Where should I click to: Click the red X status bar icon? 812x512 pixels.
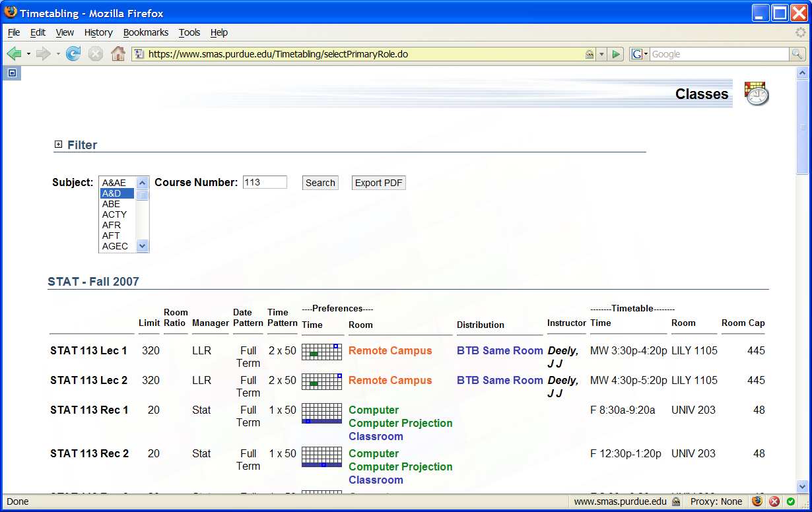tap(774, 501)
